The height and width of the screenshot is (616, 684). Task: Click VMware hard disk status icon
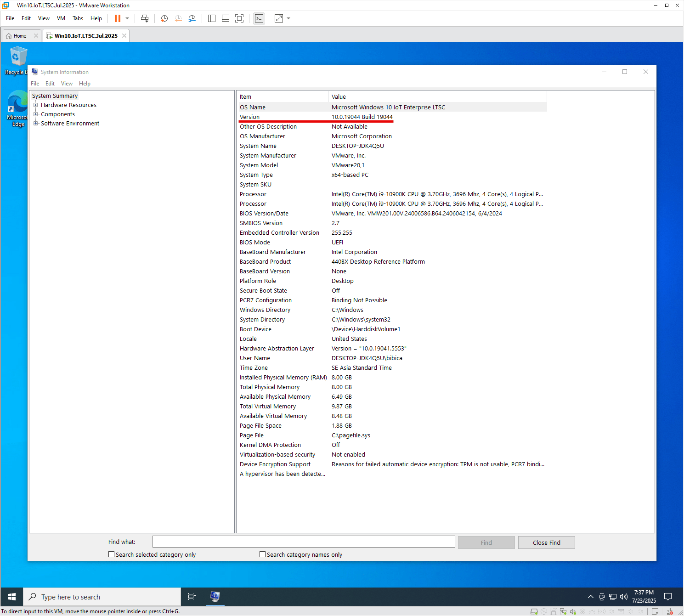click(x=534, y=611)
